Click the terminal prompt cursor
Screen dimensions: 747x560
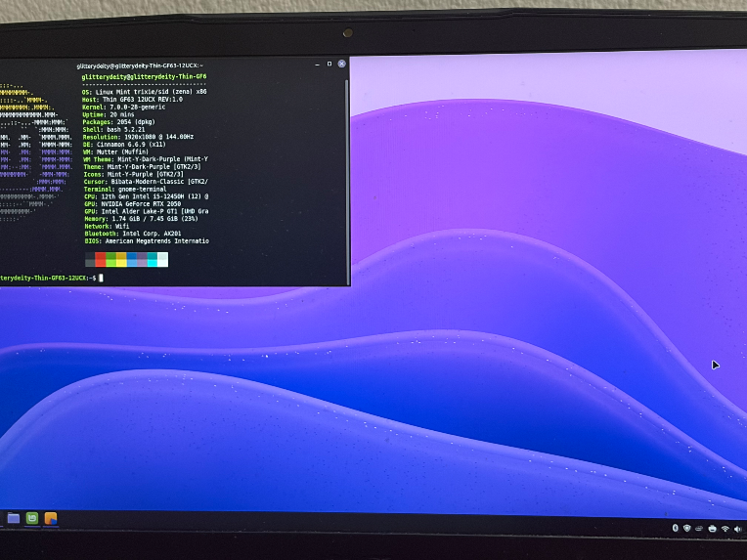[x=101, y=278]
